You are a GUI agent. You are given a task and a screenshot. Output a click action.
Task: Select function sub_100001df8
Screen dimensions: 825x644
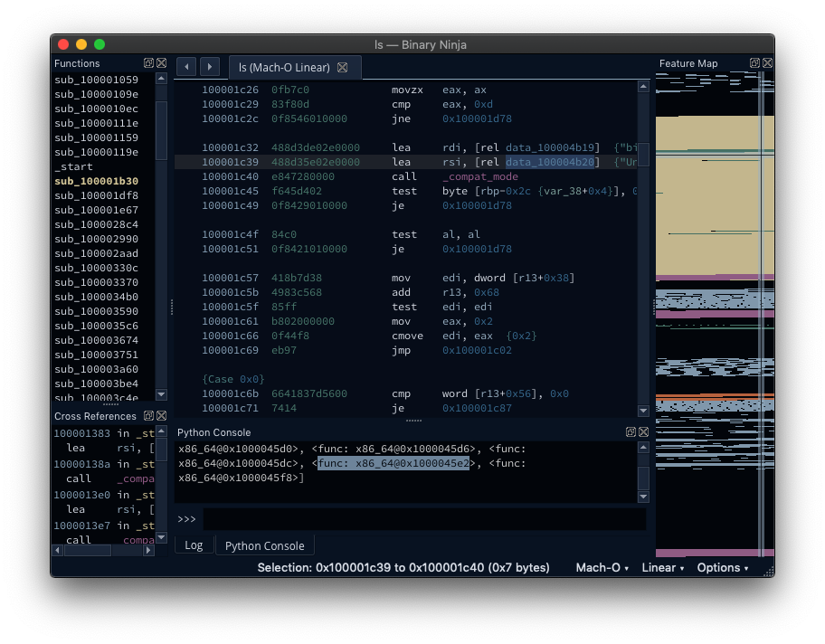tap(96, 195)
